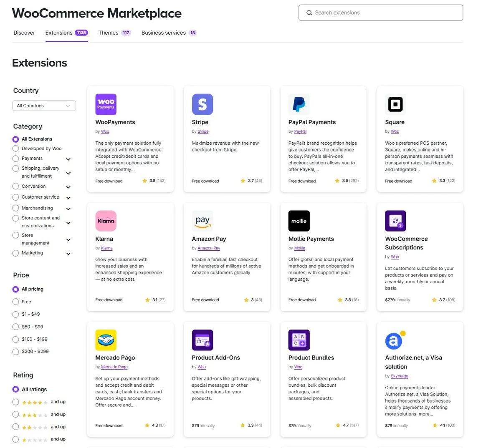Click the Square logo icon
501x448 pixels.
tap(395, 104)
